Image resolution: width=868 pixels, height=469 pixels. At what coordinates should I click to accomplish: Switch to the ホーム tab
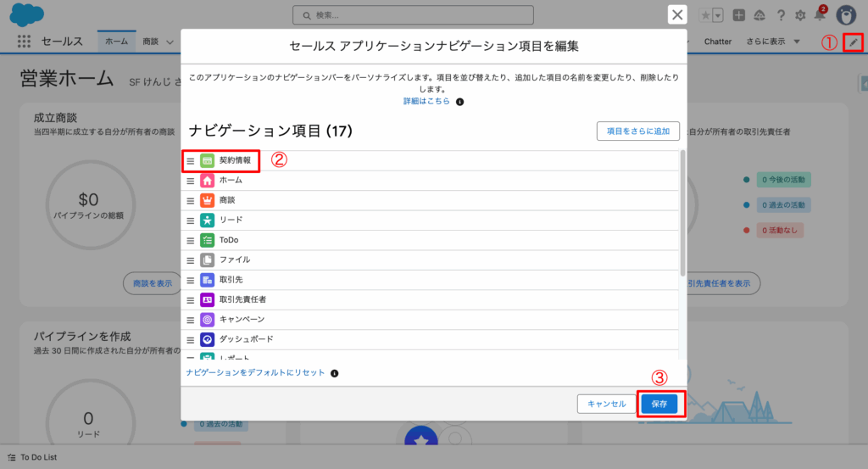coord(116,42)
